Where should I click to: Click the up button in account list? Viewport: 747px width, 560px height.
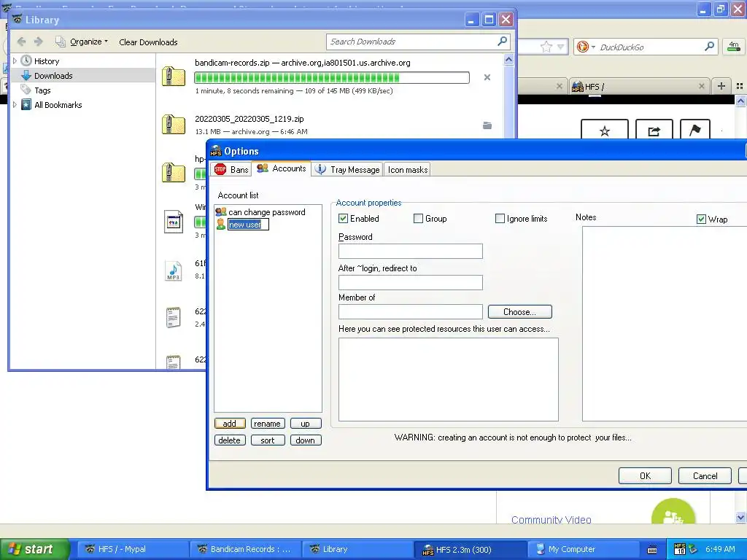[x=306, y=424]
